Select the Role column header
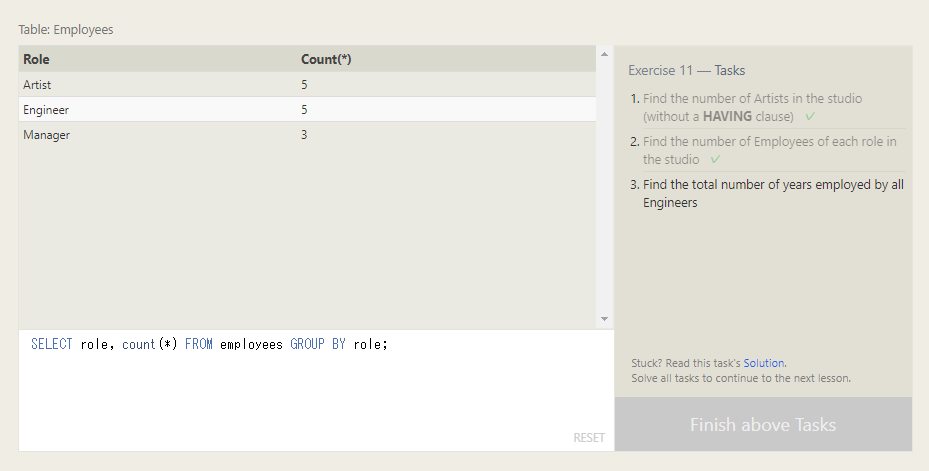This screenshot has width=929, height=471. coord(36,59)
